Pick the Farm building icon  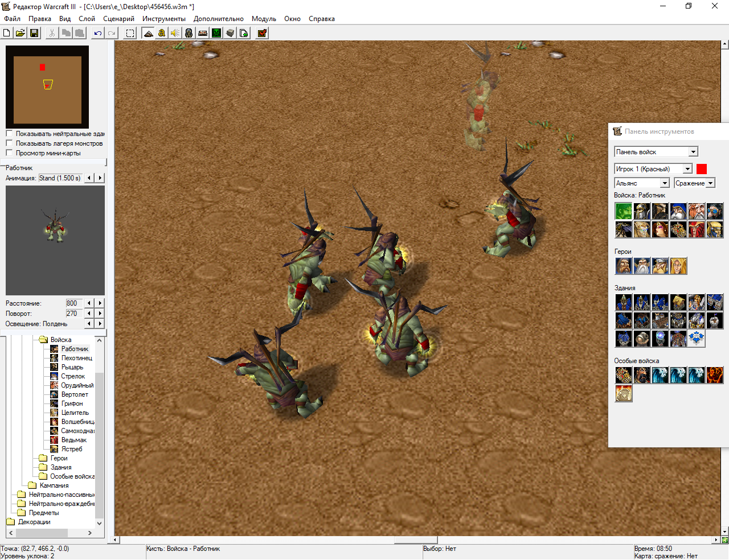pos(678,302)
